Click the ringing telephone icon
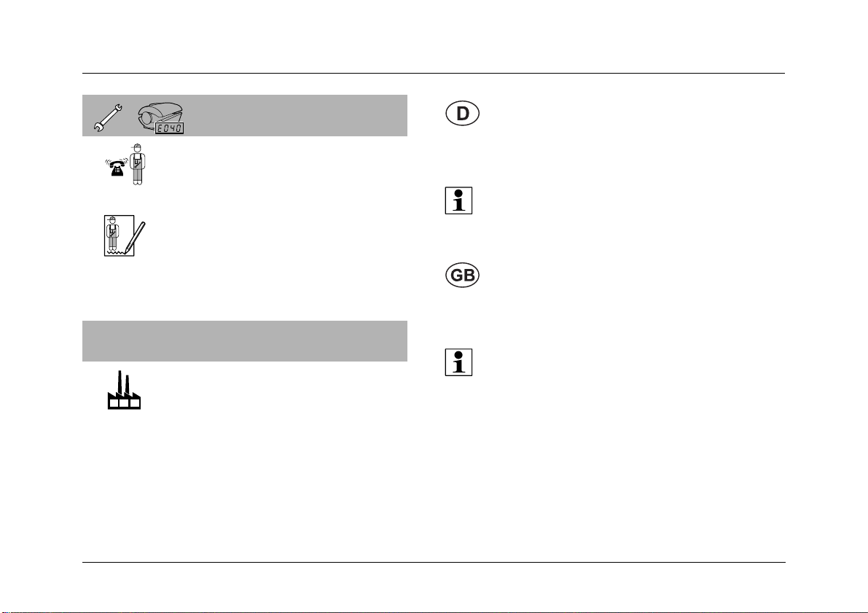Viewport: 868px width, 613px height. click(117, 167)
